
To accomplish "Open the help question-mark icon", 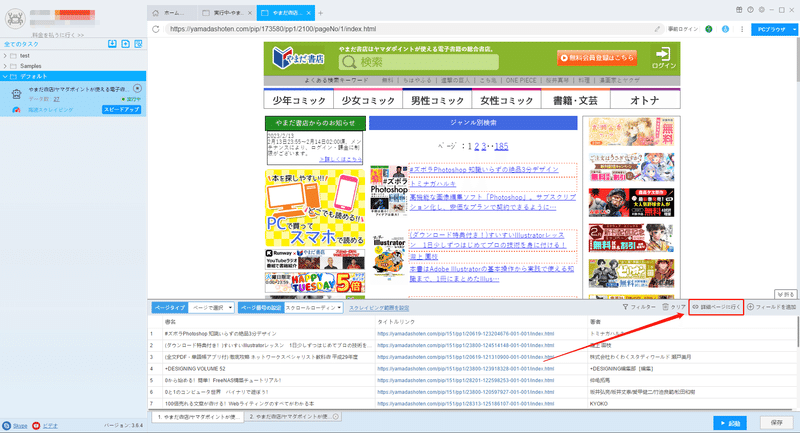I will [x=751, y=10].
